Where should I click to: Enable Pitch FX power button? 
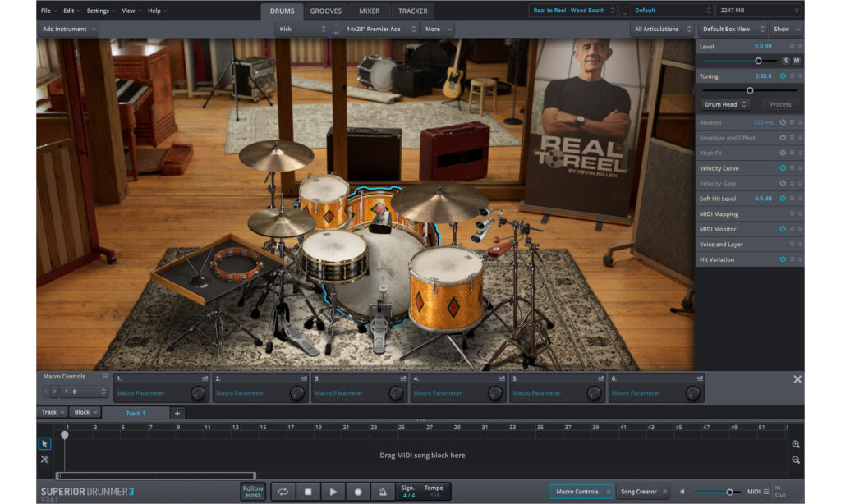(x=783, y=153)
